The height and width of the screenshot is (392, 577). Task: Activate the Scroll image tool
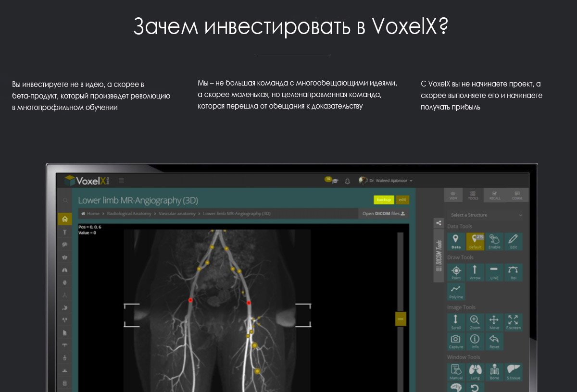pyautogui.click(x=456, y=322)
